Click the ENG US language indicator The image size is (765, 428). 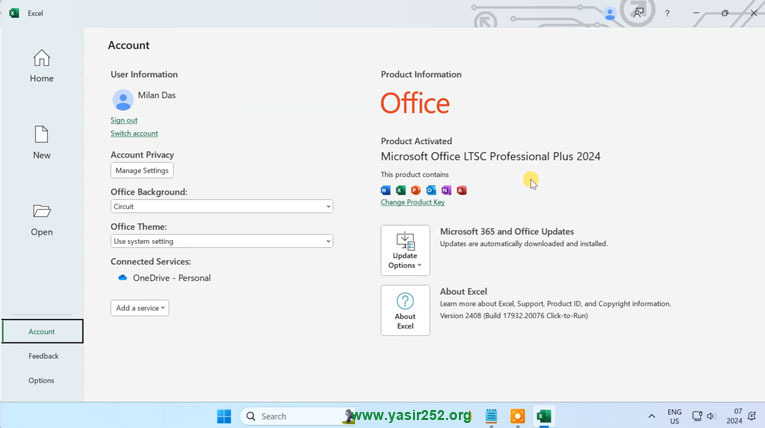pyautogui.click(x=674, y=416)
